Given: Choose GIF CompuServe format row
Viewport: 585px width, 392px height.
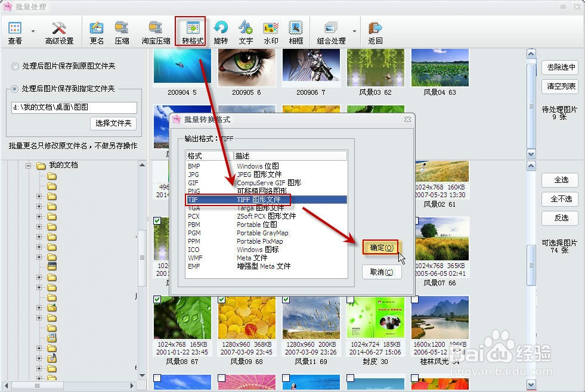Looking at the screenshot, I should tap(267, 183).
